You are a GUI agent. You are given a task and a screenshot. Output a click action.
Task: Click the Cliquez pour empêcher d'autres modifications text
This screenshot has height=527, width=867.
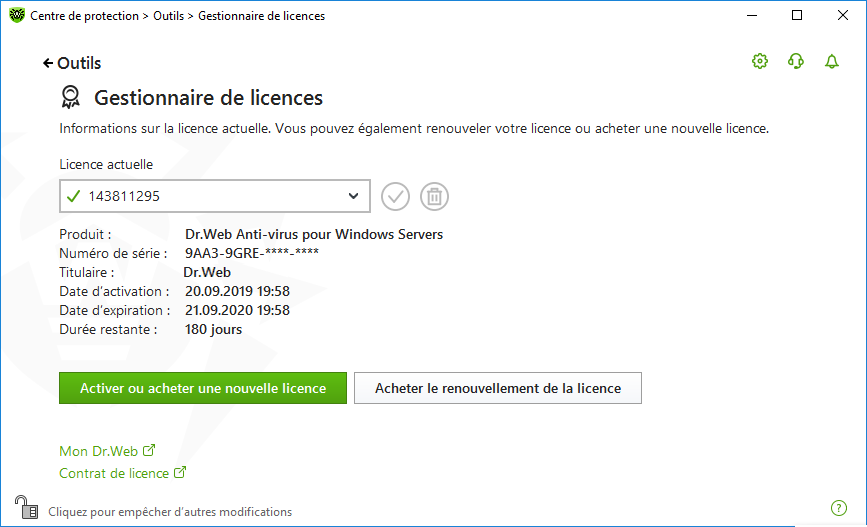pyautogui.click(x=170, y=512)
